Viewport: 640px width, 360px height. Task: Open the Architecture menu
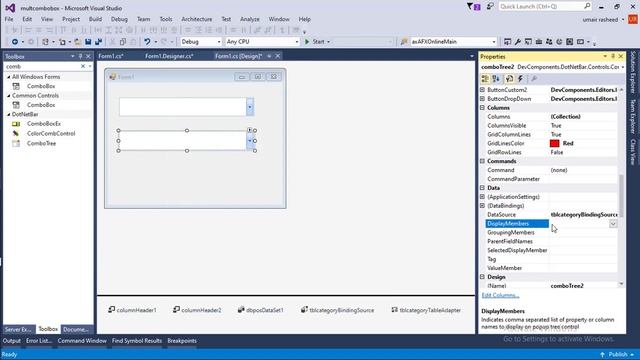pyautogui.click(x=197, y=19)
